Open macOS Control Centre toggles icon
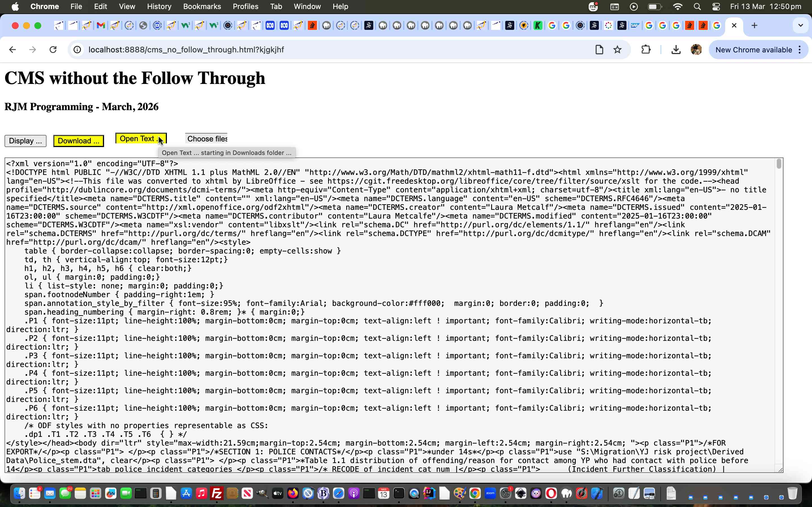 click(716, 6)
